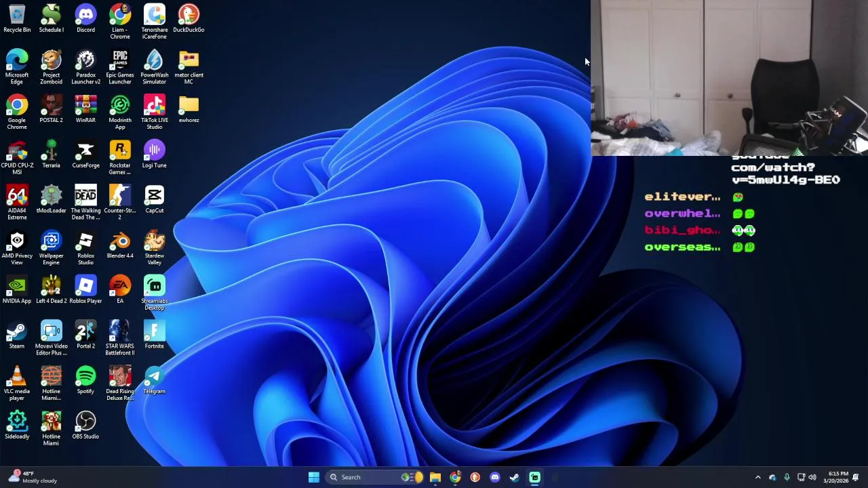Open the Schedule I desktop shortcut
This screenshot has height=488, width=868.
(x=51, y=19)
